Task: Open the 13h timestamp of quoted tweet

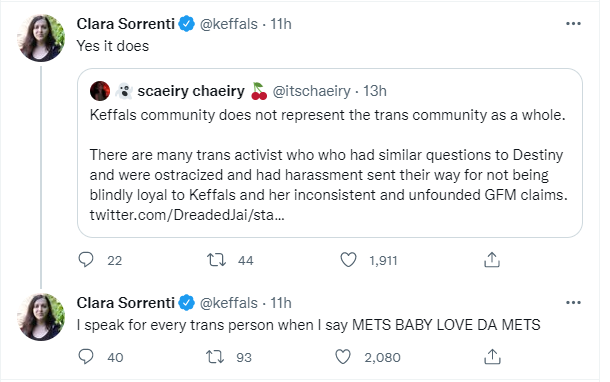Action: click(x=375, y=91)
